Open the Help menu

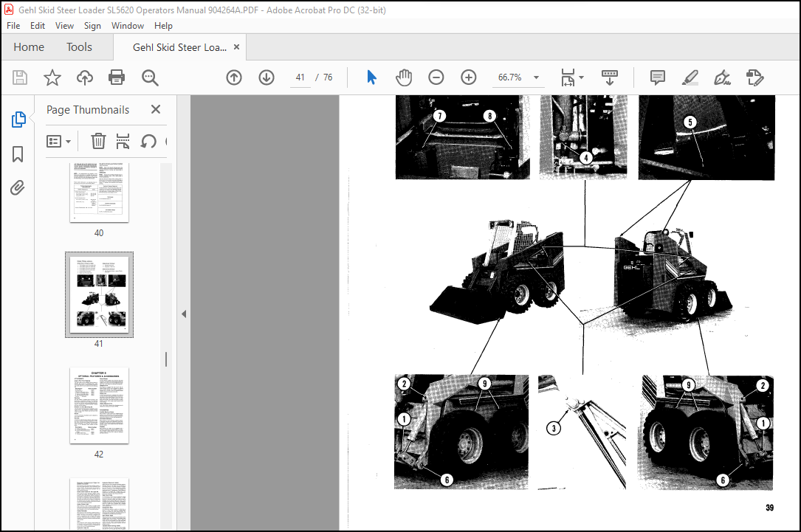163,26
